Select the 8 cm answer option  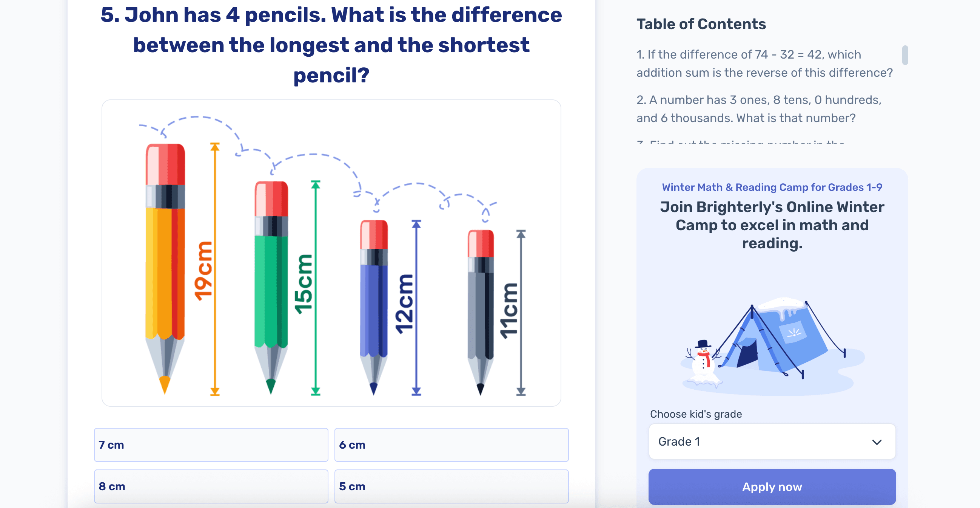coord(211,486)
